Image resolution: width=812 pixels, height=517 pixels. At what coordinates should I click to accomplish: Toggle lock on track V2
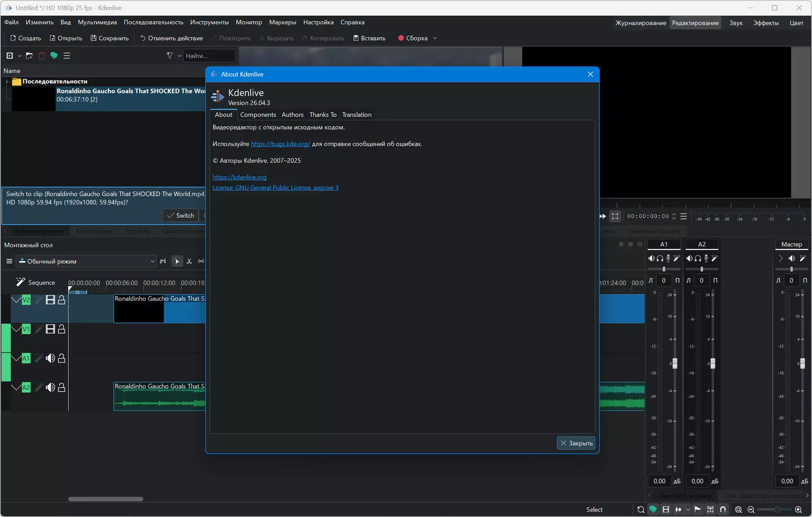[x=61, y=300]
